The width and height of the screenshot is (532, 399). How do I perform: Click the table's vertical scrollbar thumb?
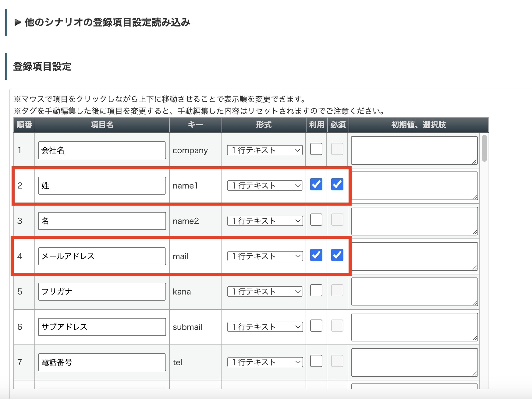point(484,148)
